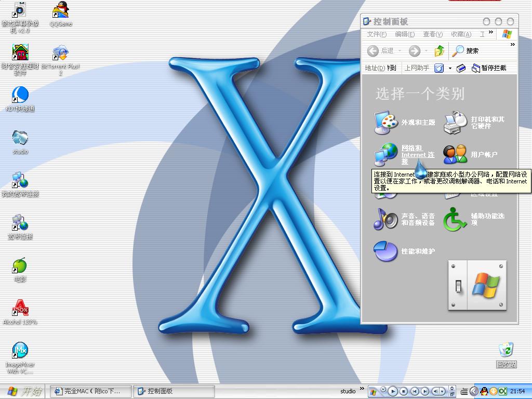Open the 编辑(E) menu

(x=405, y=34)
